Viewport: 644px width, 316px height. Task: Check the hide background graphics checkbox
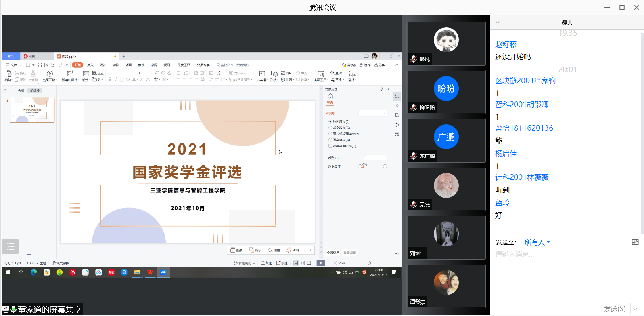[330, 146]
